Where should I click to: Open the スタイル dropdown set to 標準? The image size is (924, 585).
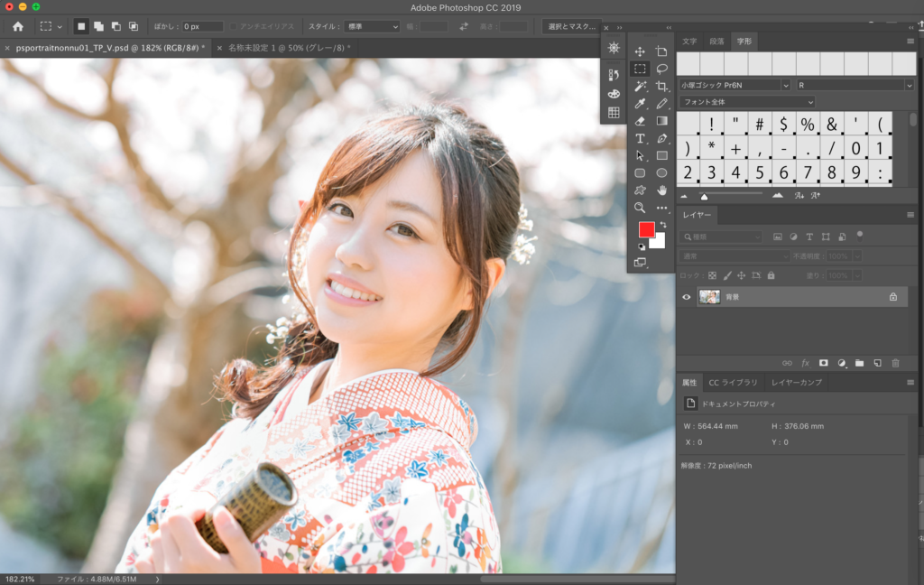(x=371, y=26)
